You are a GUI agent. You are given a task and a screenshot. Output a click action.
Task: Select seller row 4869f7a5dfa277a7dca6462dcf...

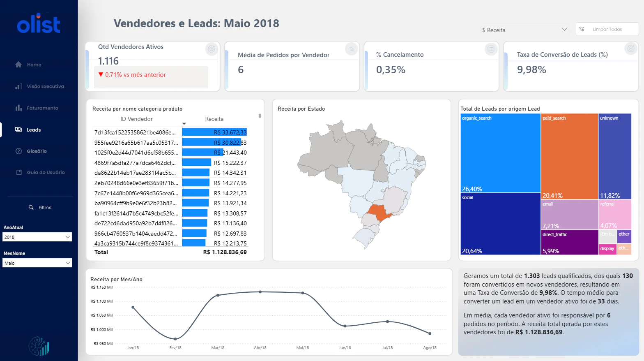tap(135, 163)
